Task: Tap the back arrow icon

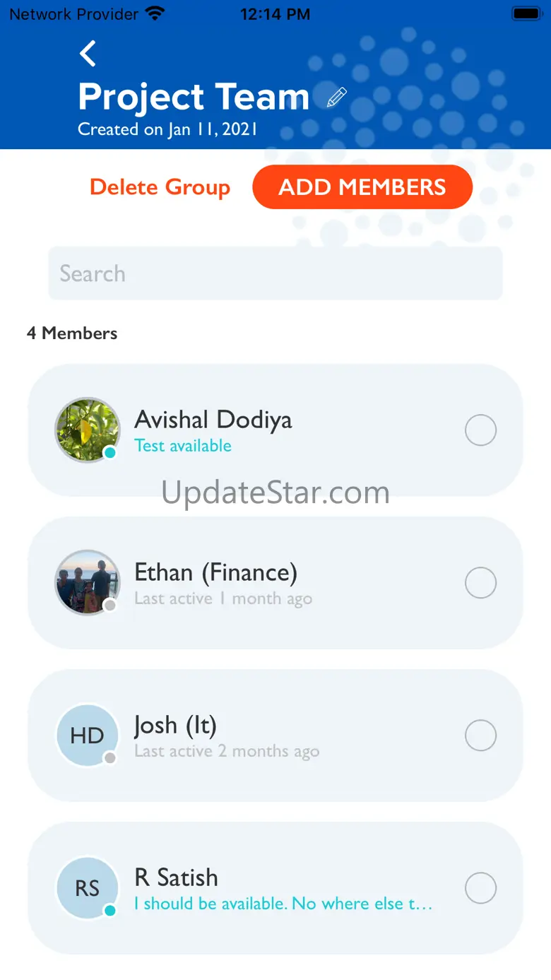Action: click(x=88, y=54)
